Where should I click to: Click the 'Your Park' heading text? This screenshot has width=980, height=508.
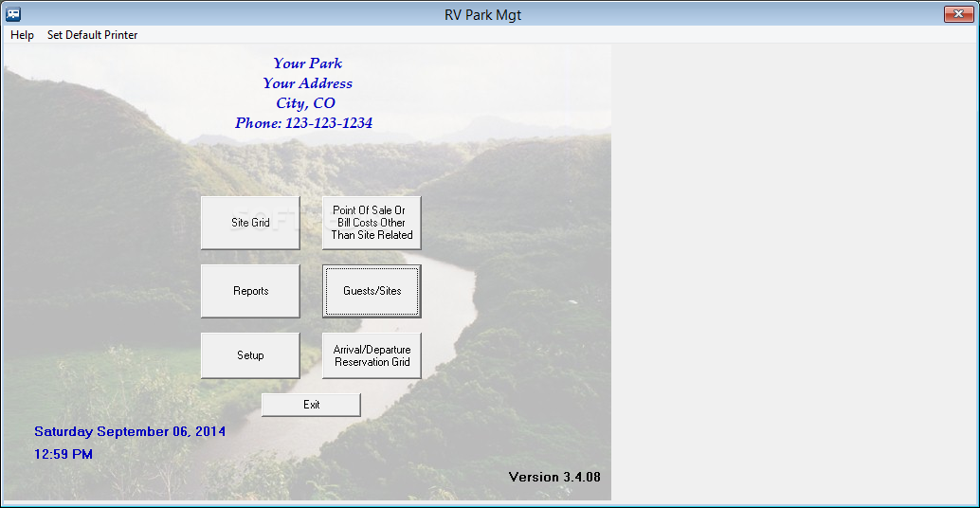pos(307,63)
